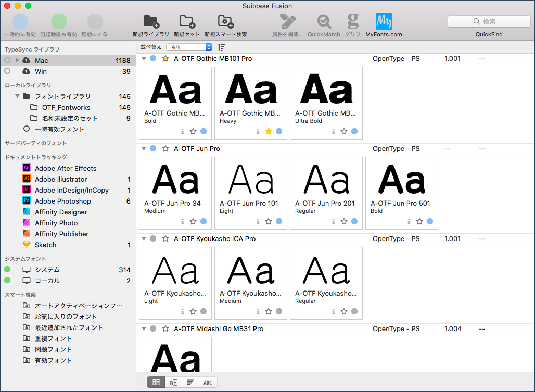Select Affinity Publisher entry

[x=68, y=234]
